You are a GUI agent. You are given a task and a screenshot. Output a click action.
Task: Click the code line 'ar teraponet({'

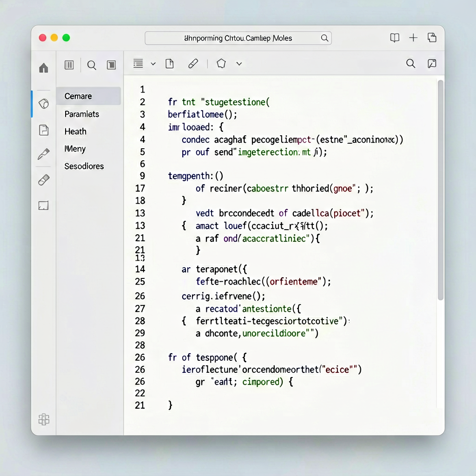point(214,269)
